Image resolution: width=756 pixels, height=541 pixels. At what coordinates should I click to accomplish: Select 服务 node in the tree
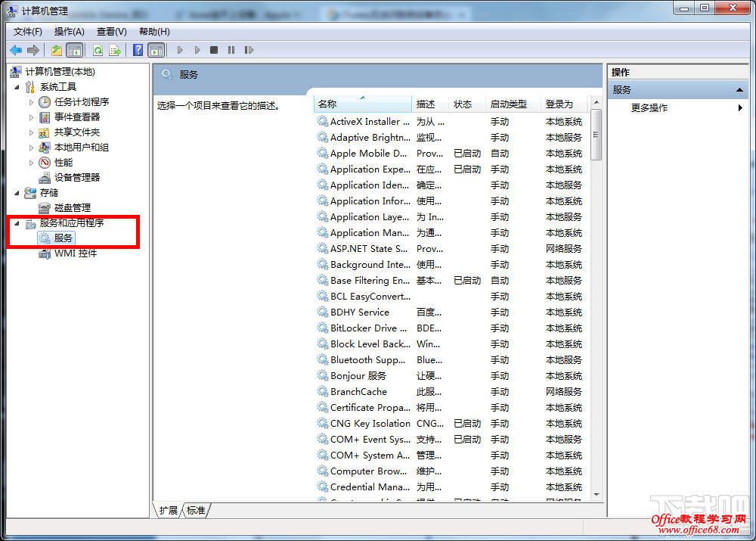[x=63, y=238]
